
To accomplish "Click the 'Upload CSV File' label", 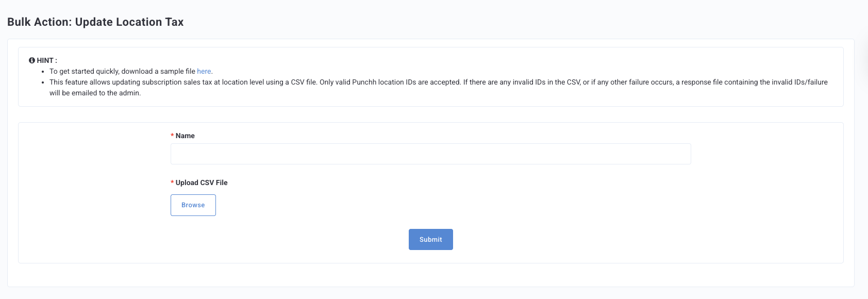I will pyautogui.click(x=202, y=182).
